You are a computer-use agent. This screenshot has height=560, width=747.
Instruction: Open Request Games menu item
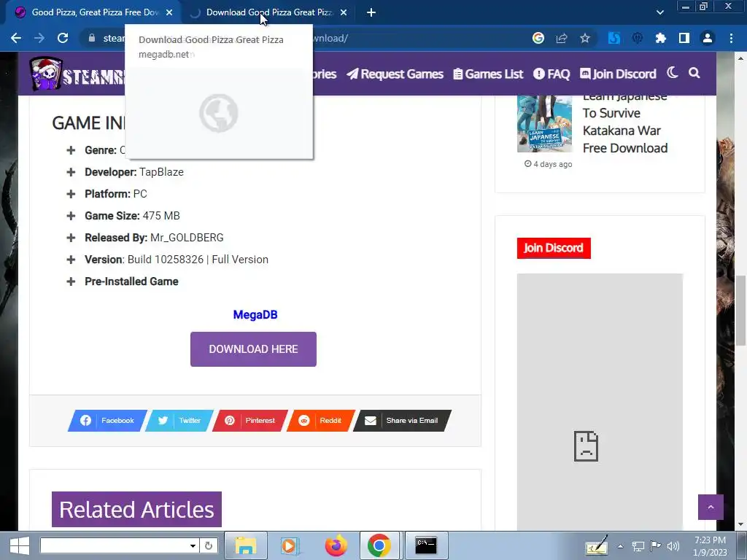point(395,74)
